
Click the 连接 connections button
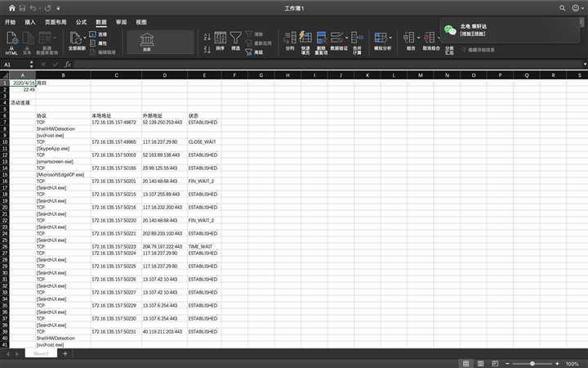[x=98, y=34]
